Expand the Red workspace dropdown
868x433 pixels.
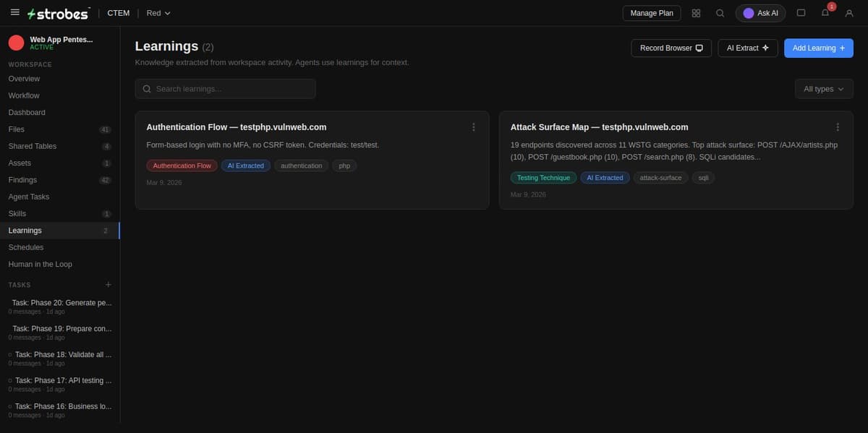[158, 13]
